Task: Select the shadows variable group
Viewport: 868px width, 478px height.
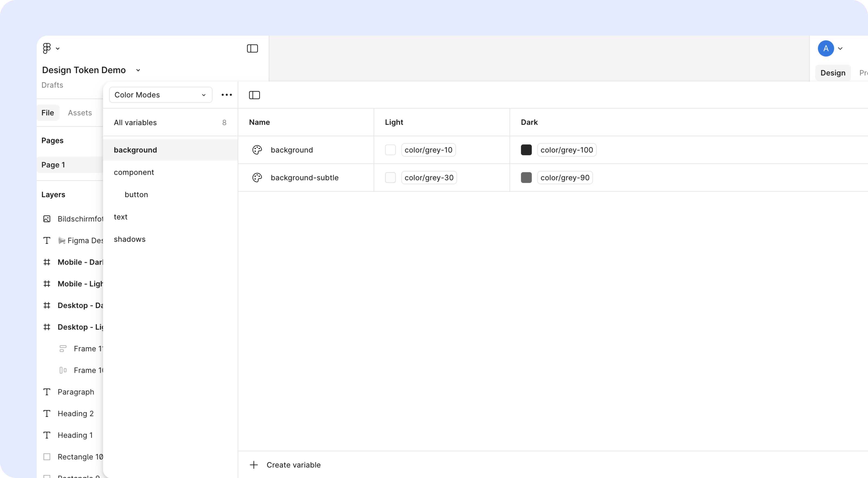Action: (x=130, y=239)
